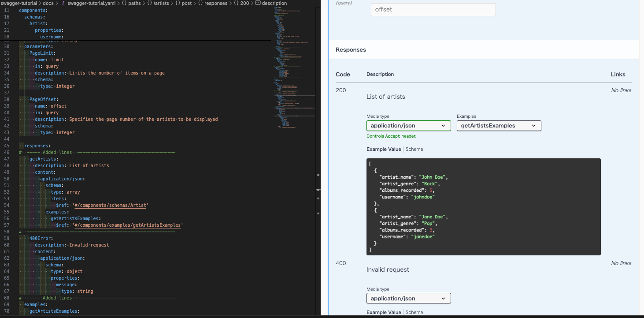Image resolution: width=644 pixels, height=318 pixels.
Task: Select the '/artists' breadcrumb segment
Action: (x=161, y=3)
